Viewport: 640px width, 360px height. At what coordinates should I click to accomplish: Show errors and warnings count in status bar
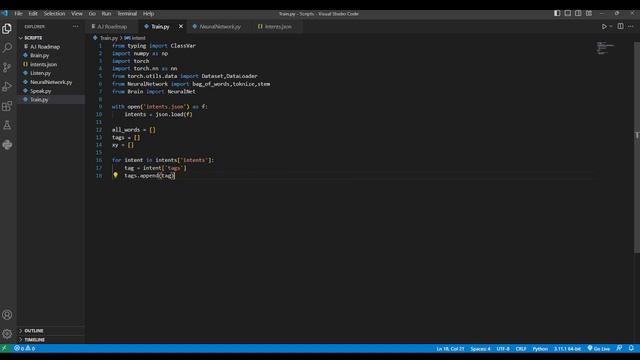tap(24, 349)
